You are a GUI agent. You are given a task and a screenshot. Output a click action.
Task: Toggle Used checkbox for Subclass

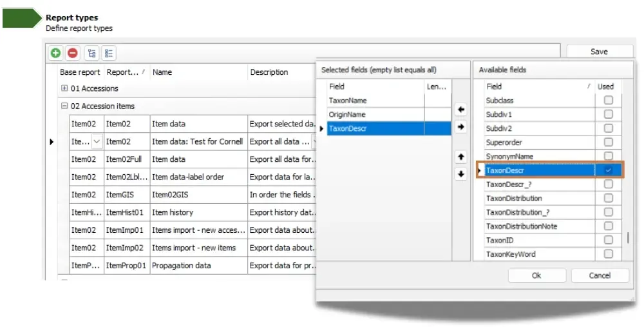(609, 100)
